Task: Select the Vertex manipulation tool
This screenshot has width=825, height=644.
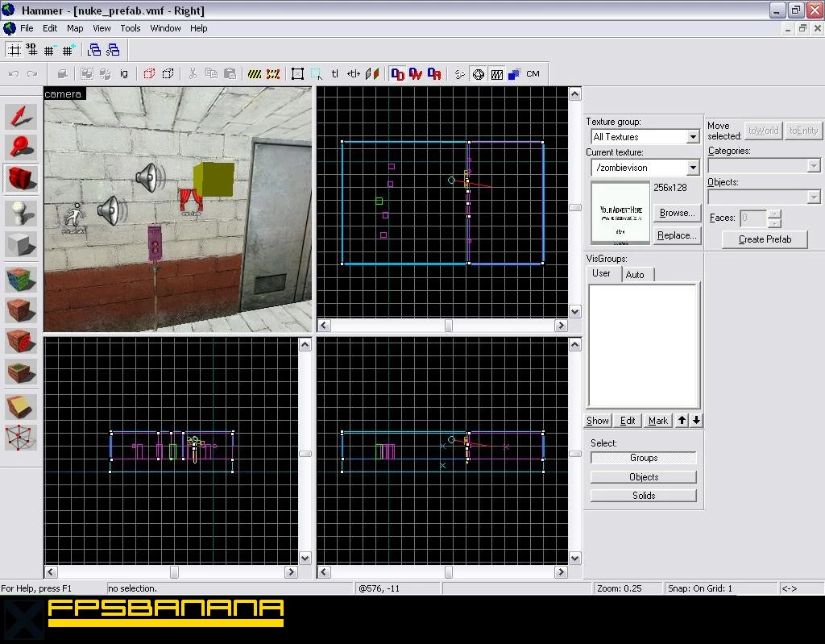Action: pyautogui.click(x=21, y=438)
